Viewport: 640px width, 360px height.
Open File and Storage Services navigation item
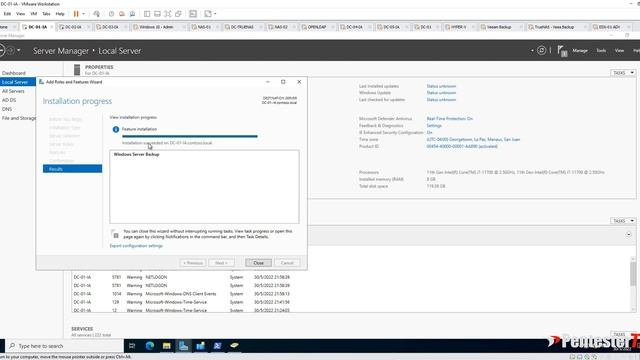(18, 118)
